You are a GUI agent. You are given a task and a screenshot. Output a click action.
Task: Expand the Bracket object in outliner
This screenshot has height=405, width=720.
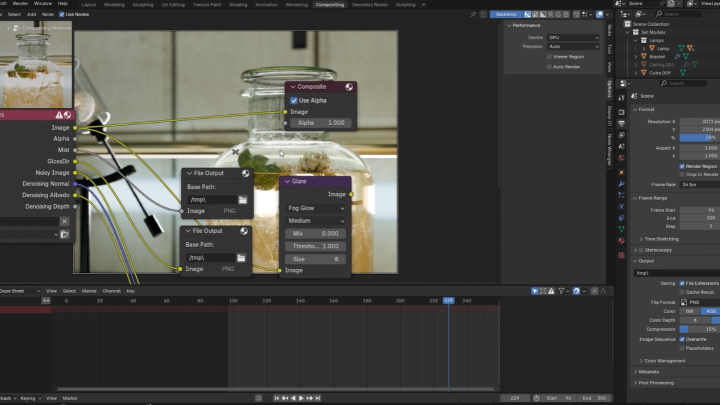click(x=636, y=56)
